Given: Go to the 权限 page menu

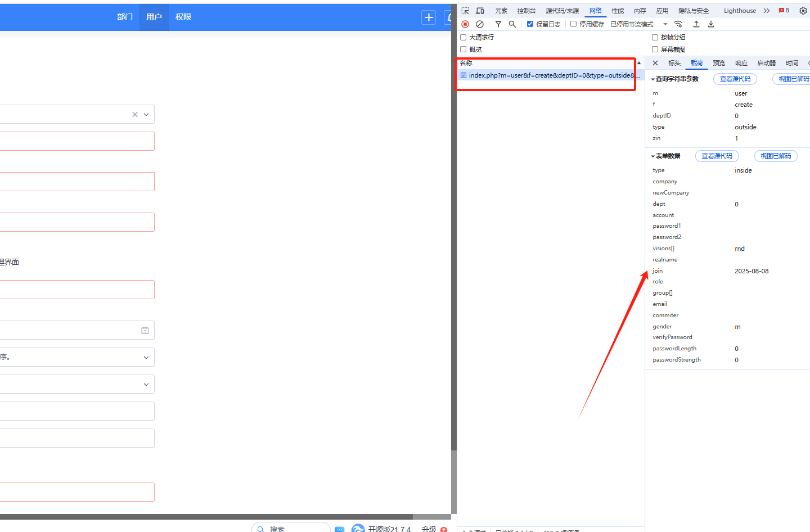Looking at the screenshot, I should click(183, 17).
